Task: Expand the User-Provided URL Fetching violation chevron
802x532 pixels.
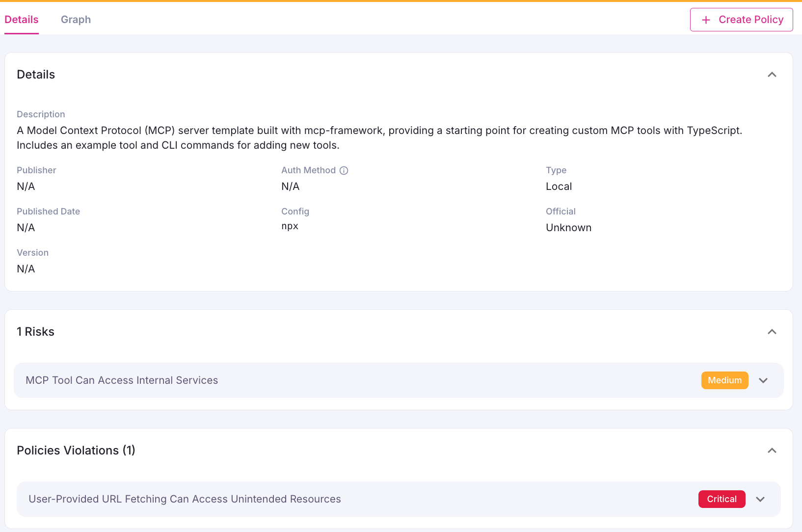Action: [760, 499]
